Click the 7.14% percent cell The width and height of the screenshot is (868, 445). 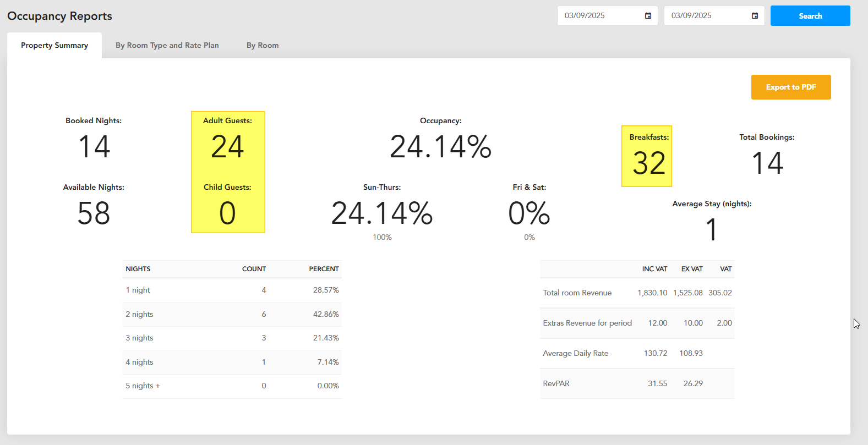pyautogui.click(x=328, y=362)
